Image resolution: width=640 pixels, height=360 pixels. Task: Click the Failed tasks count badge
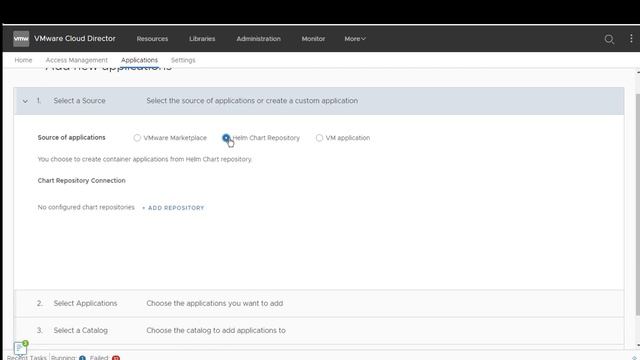pyautogui.click(x=116, y=358)
